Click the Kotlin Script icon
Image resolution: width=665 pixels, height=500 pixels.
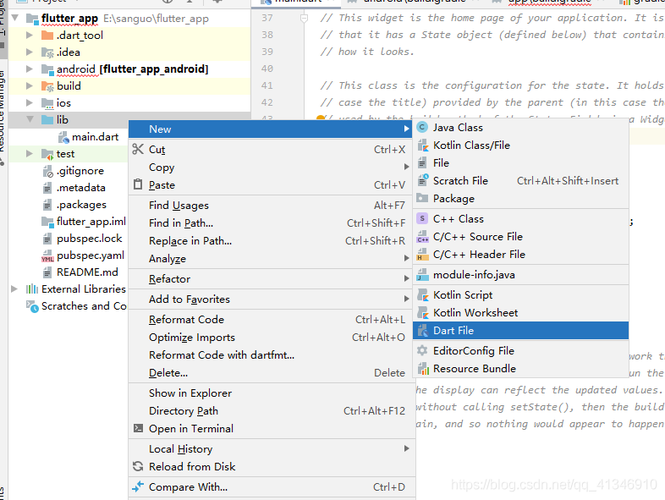pyautogui.click(x=422, y=295)
